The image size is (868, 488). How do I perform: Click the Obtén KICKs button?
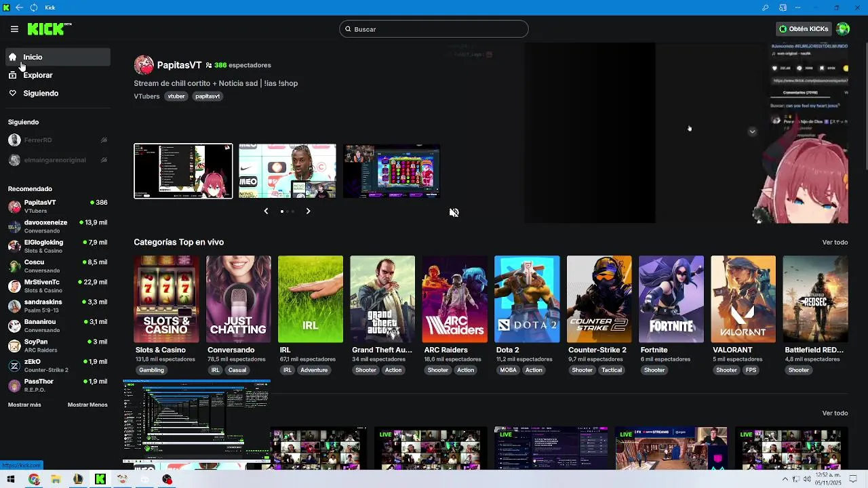804,29
